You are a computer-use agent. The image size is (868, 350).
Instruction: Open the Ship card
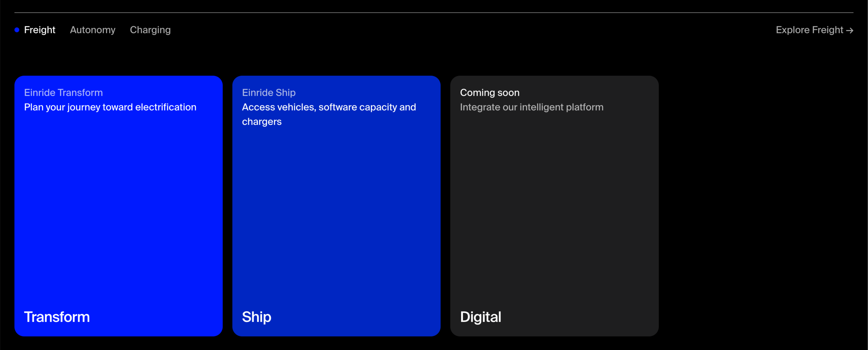[x=336, y=206]
